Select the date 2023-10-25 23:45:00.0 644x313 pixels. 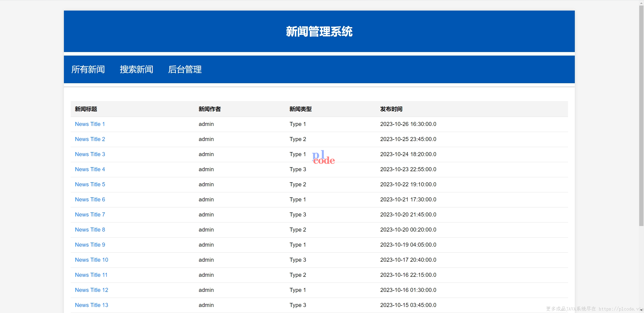408,139
